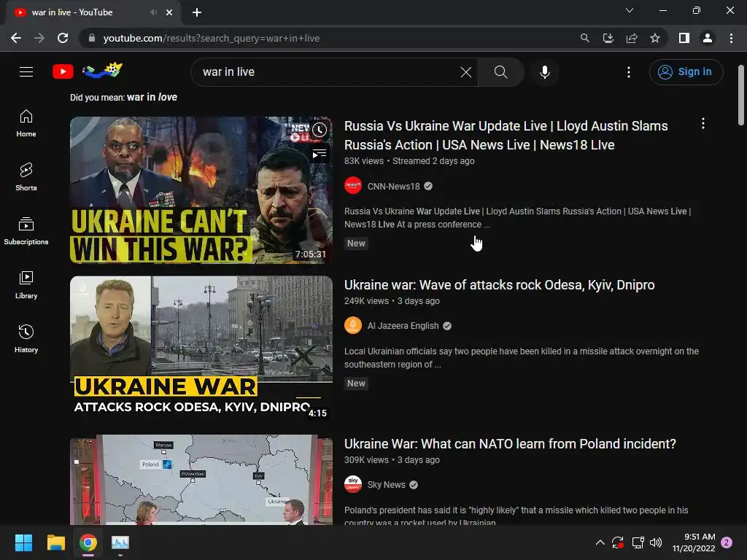Open the Poland map video thumbnail
Screen dimensions: 747x560
pyautogui.click(x=201, y=480)
